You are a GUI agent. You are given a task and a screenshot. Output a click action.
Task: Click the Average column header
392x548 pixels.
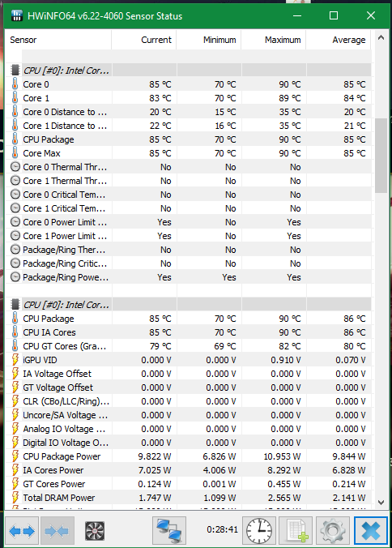pos(339,40)
